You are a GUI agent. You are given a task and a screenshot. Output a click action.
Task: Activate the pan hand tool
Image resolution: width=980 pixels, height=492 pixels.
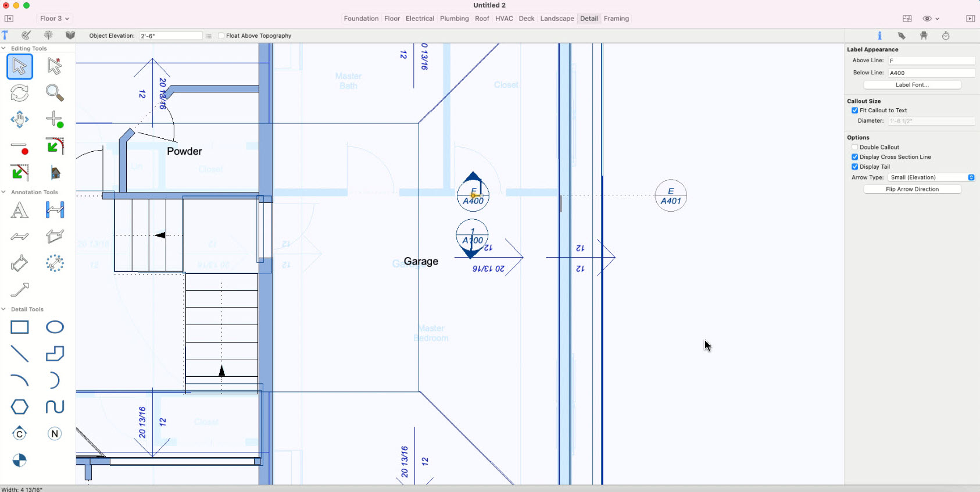coord(20,120)
